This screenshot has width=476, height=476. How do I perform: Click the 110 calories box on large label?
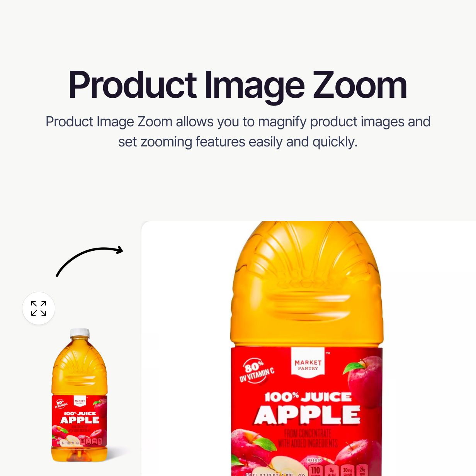coord(316,470)
